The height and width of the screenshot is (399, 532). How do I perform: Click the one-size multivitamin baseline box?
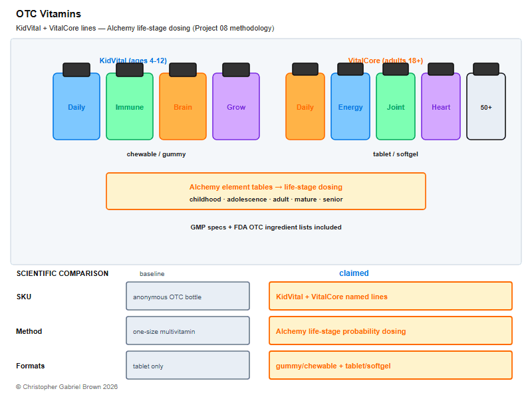coord(188,331)
